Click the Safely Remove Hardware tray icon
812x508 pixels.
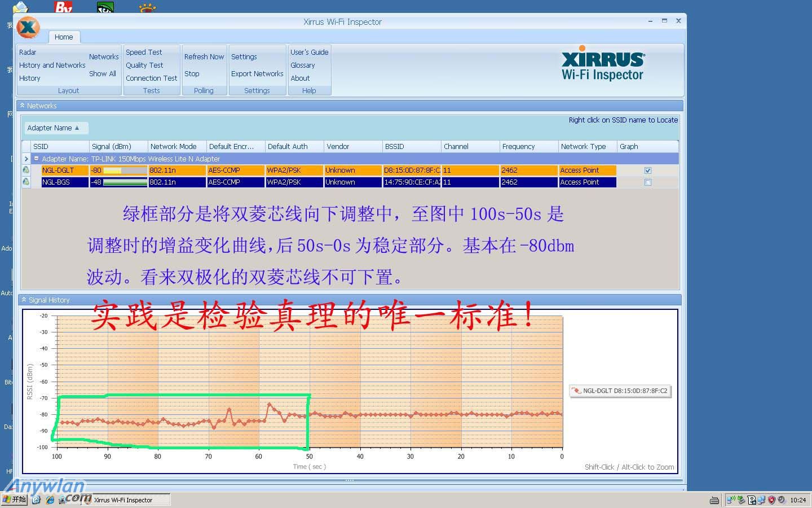click(x=742, y=500)
